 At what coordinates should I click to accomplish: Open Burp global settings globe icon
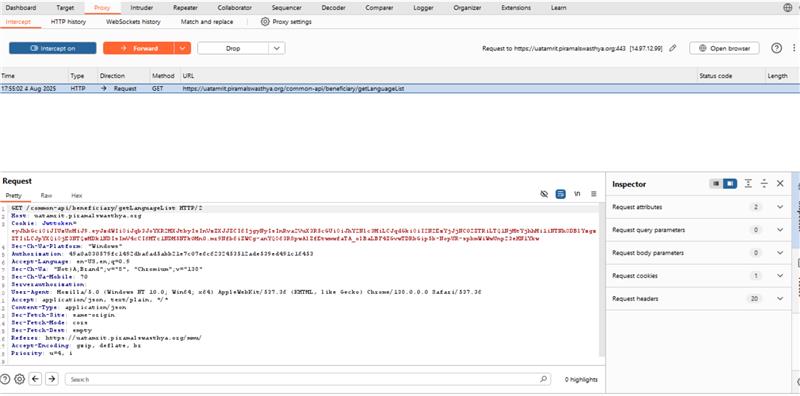point(787,8)
